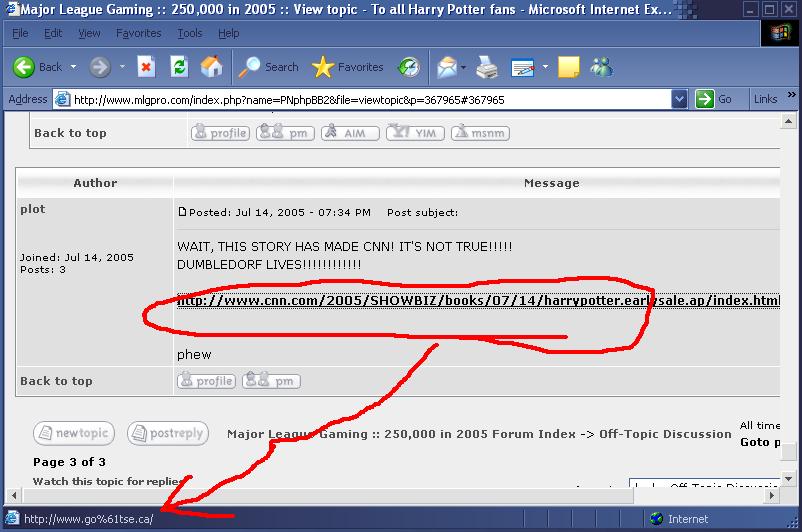
Task: Click Back to top above Author header
Action: [x=71, y=133]
